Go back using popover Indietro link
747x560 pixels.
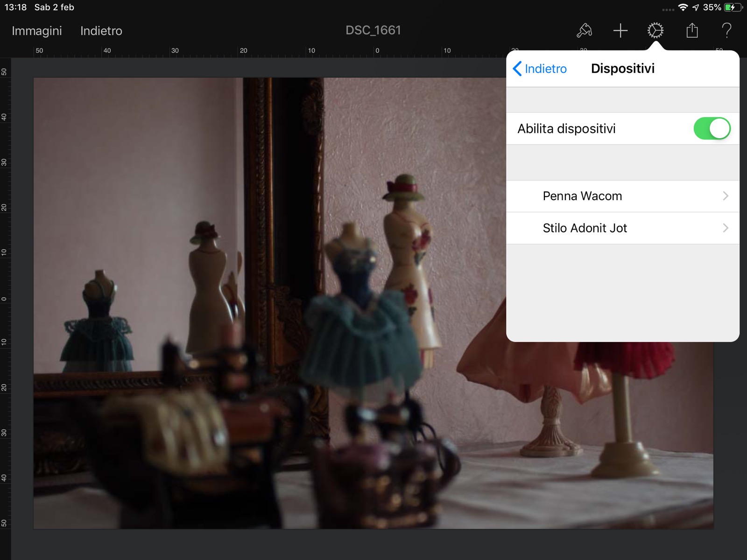(540, 69)
